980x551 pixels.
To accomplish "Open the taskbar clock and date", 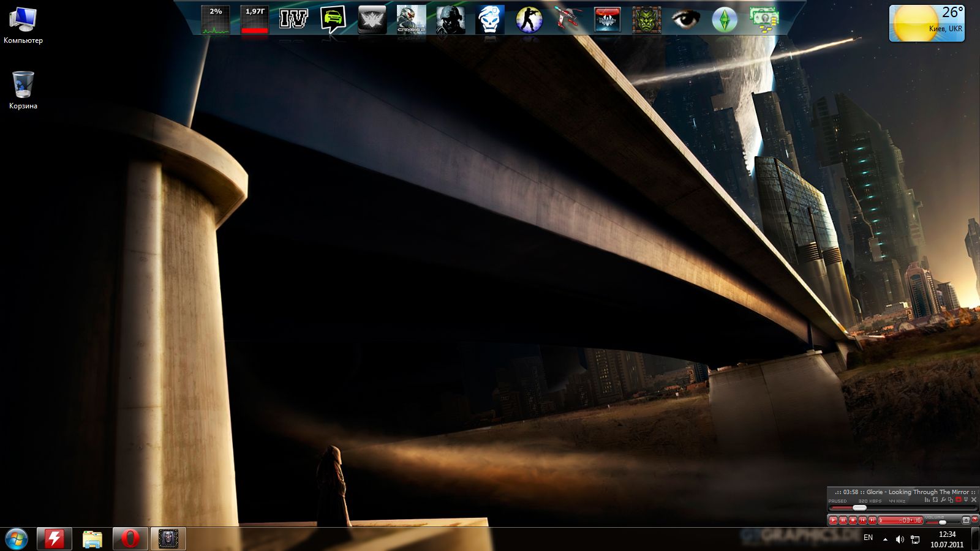I will (x=947, y=539).
